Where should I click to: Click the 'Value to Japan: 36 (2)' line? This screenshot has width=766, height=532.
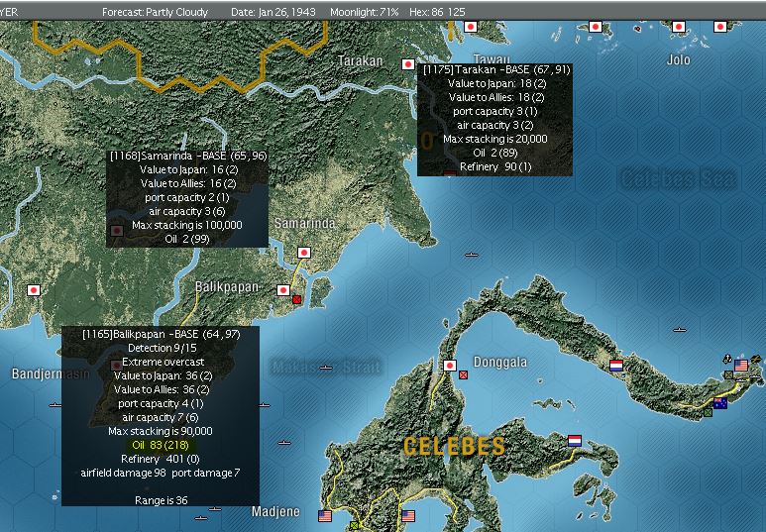tap(164, 375)
